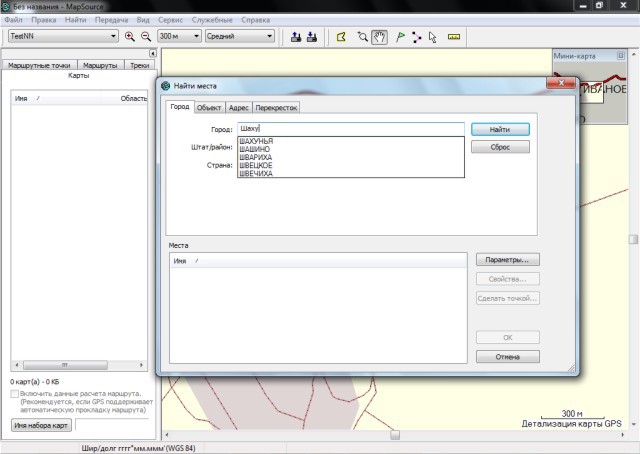The width and height of the screenshot is (640, 454).
Task: Select the distance measure ruler tool
Action: [454, 37]
